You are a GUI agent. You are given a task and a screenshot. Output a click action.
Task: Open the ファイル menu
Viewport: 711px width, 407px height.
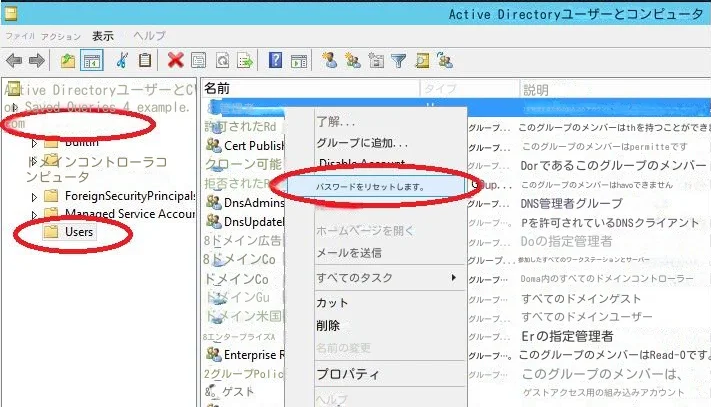click(19, 36)
